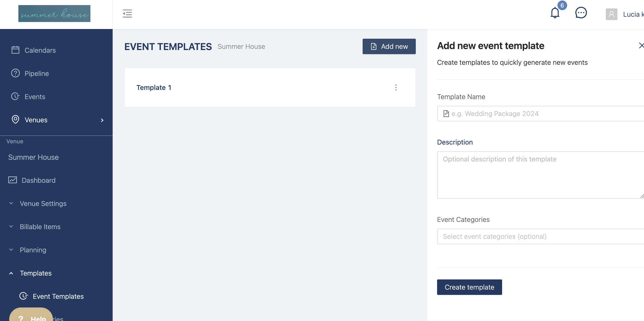Click the Summer House logo

pos(54,14)
